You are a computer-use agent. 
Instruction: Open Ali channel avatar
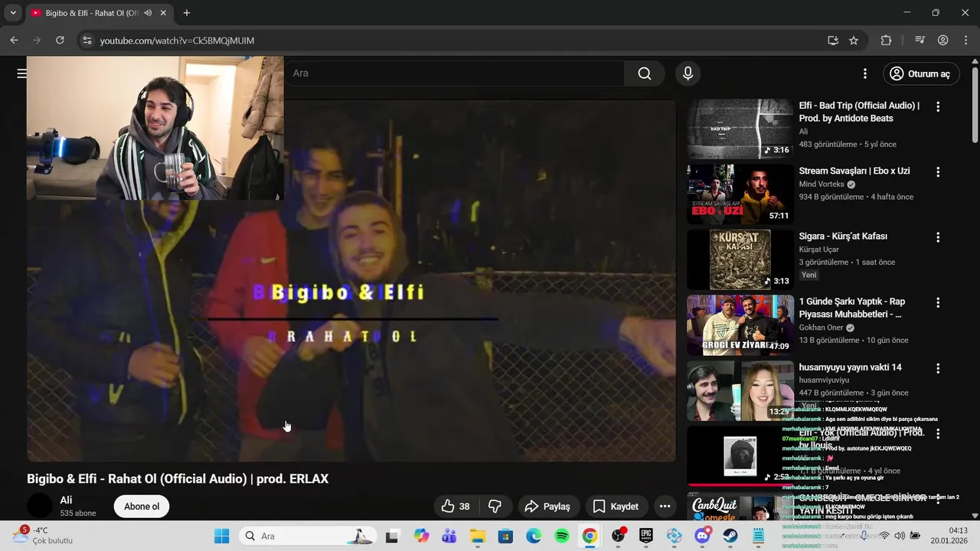coord(40,506)
